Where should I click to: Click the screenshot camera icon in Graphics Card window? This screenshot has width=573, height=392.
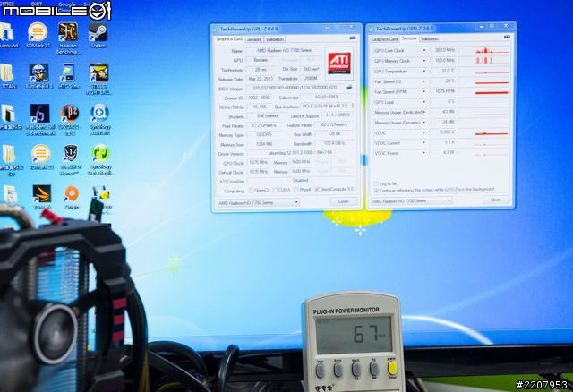(353, 38)
